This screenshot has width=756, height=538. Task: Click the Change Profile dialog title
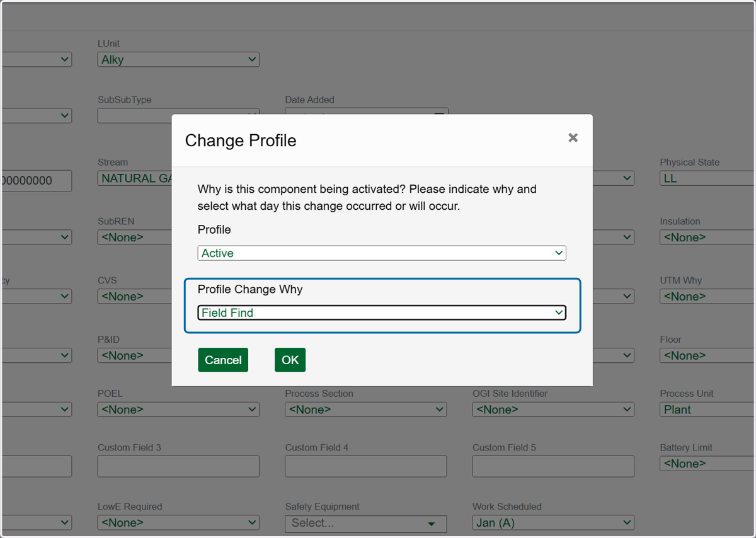pyautogui.click(x=241, y=140)
